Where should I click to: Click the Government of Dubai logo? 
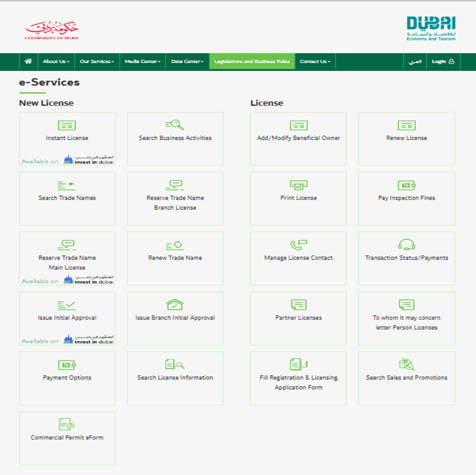click(52, 30)
